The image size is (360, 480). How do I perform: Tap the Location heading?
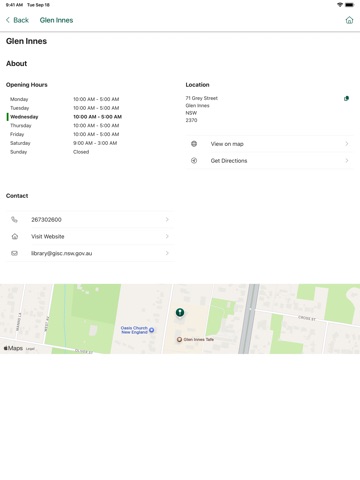197,85
